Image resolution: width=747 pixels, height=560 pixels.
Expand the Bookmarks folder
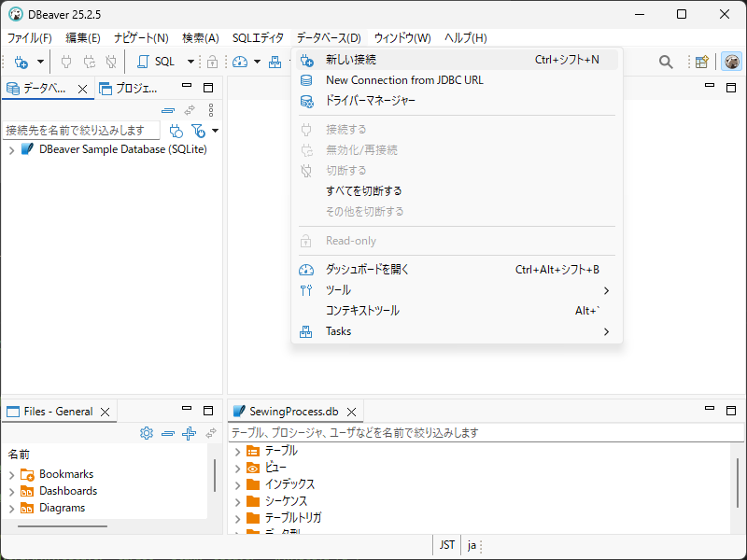tap(11, 475)
